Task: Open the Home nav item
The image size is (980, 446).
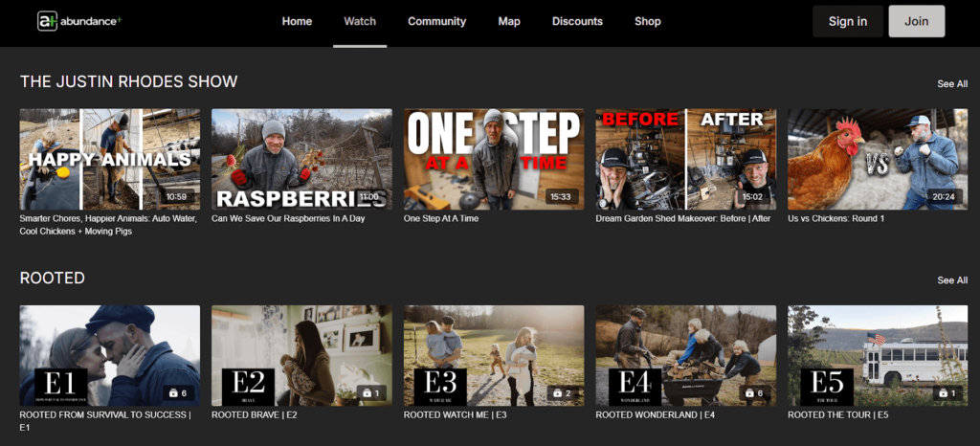Action: click(x=297, y=21)
